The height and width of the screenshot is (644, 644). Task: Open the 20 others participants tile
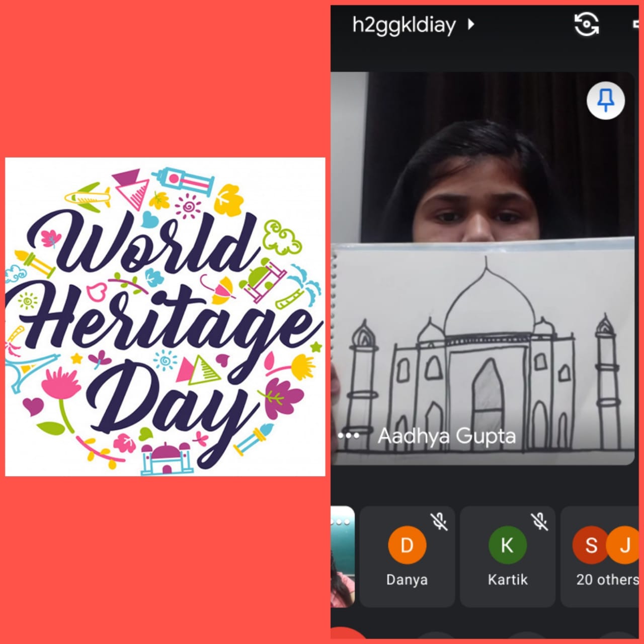pyautogui.click(x=600, y=556)
